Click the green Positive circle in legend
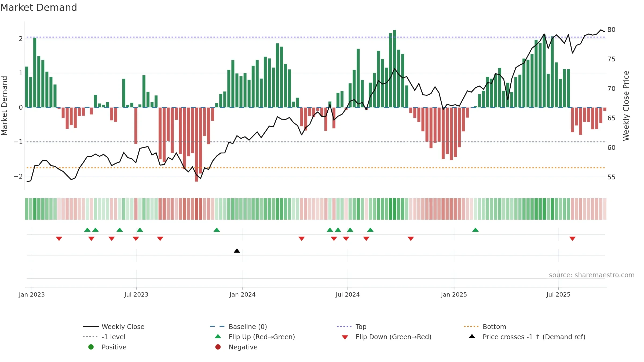 91,347
